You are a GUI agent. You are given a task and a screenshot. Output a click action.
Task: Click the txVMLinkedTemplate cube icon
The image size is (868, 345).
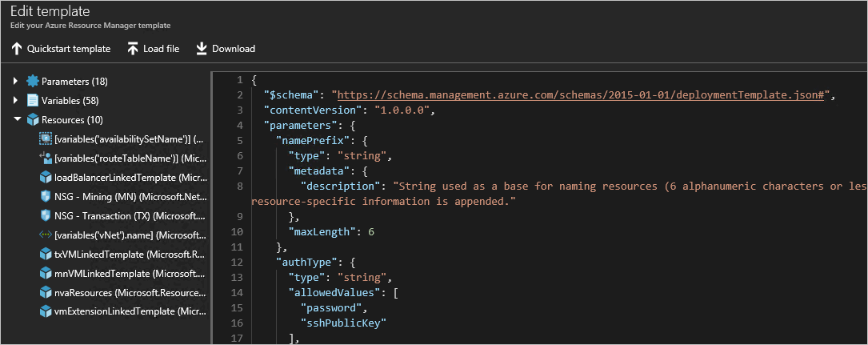click(x=46, y=255)
